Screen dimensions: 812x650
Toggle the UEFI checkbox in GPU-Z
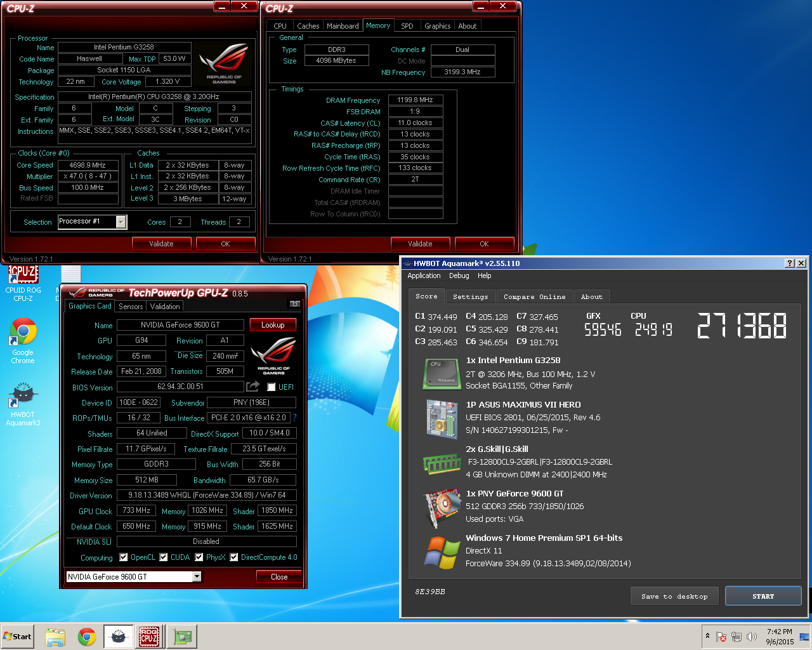(x=272, y=387)
